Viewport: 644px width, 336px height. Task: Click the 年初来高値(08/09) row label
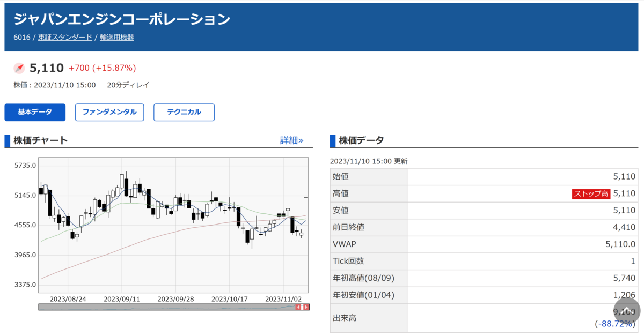coord(363,278)
